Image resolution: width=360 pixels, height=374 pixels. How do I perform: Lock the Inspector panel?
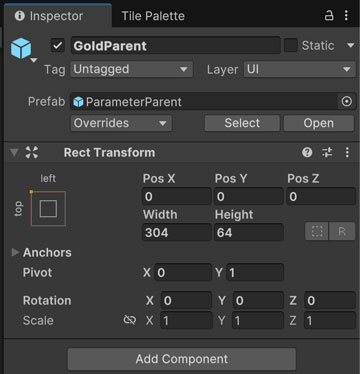coord(329,15)
